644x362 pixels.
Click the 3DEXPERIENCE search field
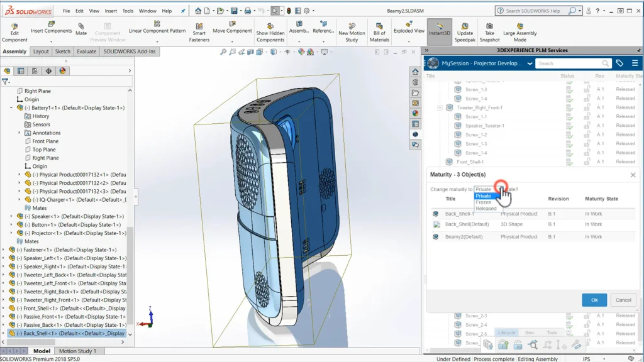pos(569,63)
